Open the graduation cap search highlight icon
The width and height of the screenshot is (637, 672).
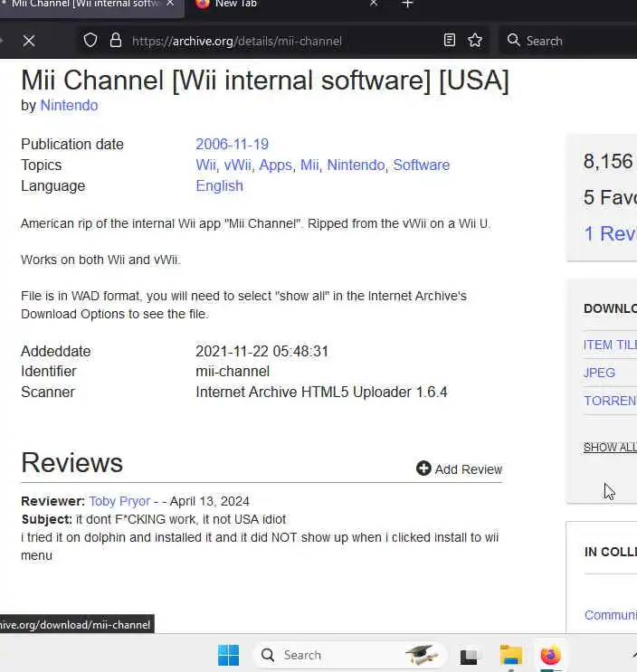(x=422, y=655)
